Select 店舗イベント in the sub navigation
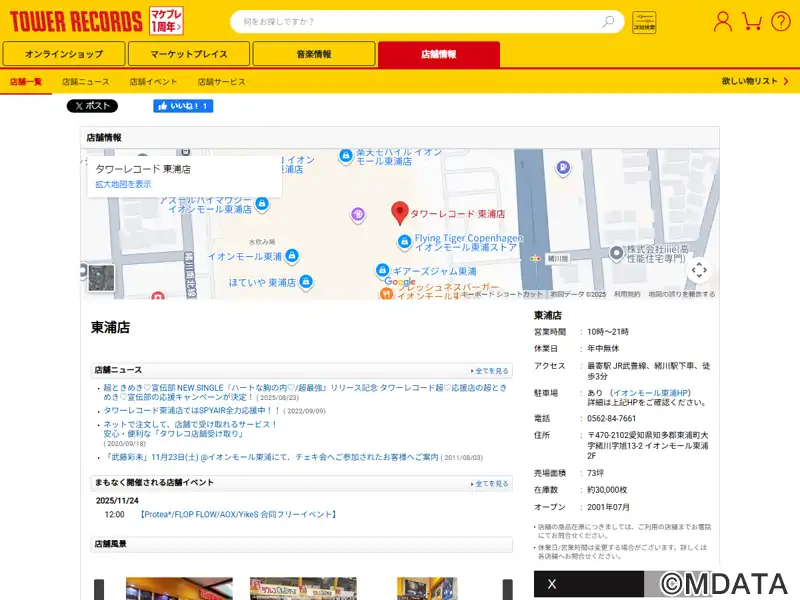 click(x=153, y=81)
